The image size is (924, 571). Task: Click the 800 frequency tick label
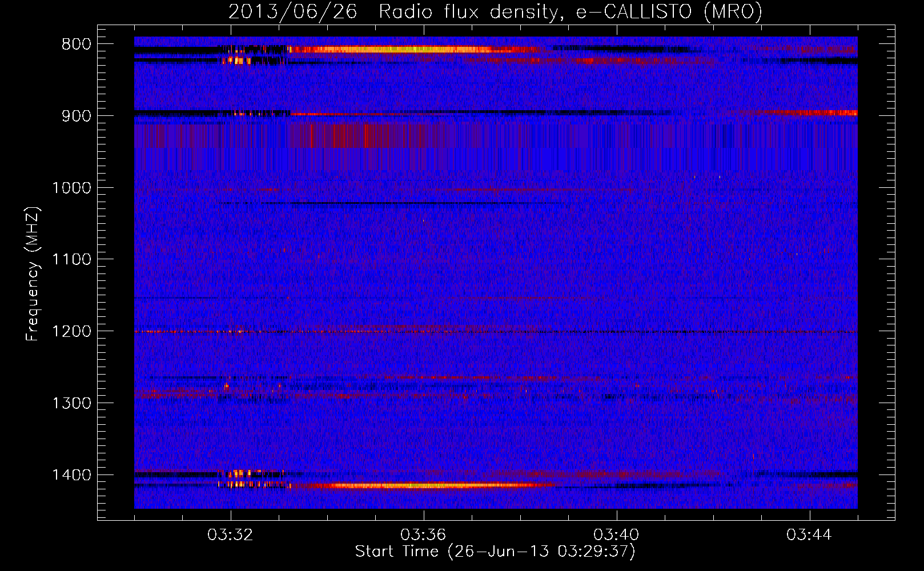77,45
